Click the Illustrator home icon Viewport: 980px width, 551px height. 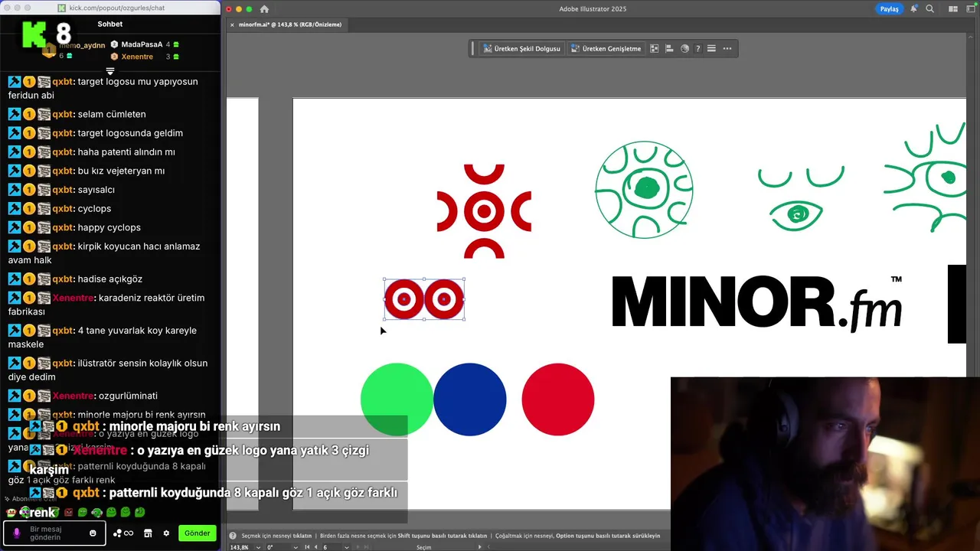point(264,9)
